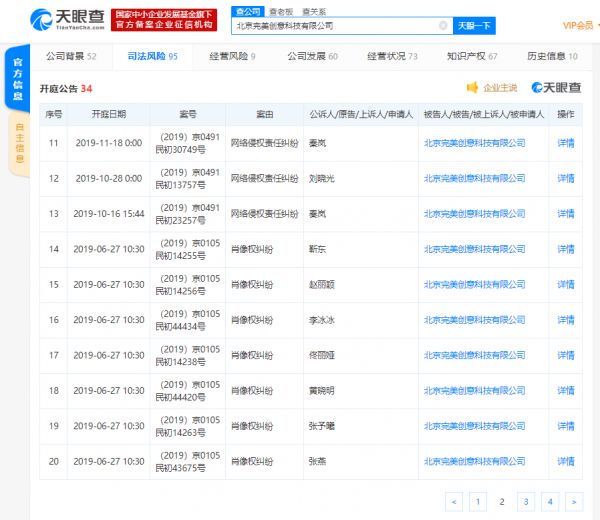Viewport: 600px width, 520px height.
Task: Open the VIP会员 dropdown menu
Action: (x=580, y=25)
